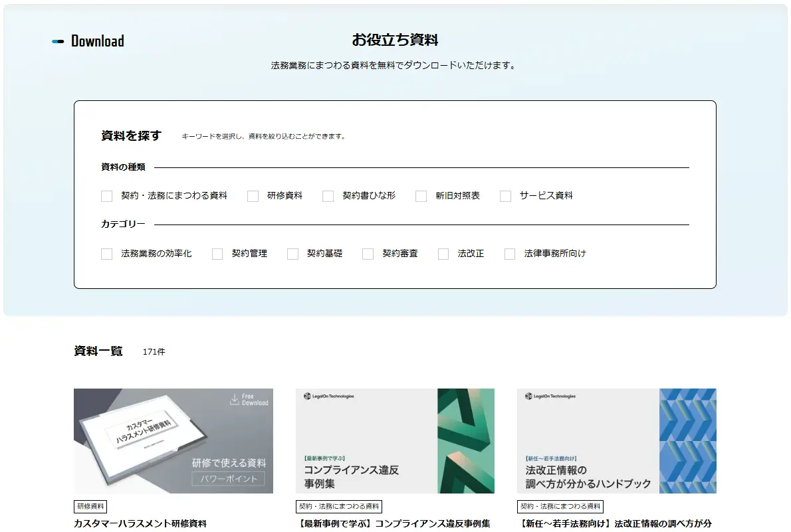Click the 法改正情報ハンドブック thumbnail image
Image resolution: width=791 pixels, height=532 pixels.
pyautogui.click(x=616, y=441)
